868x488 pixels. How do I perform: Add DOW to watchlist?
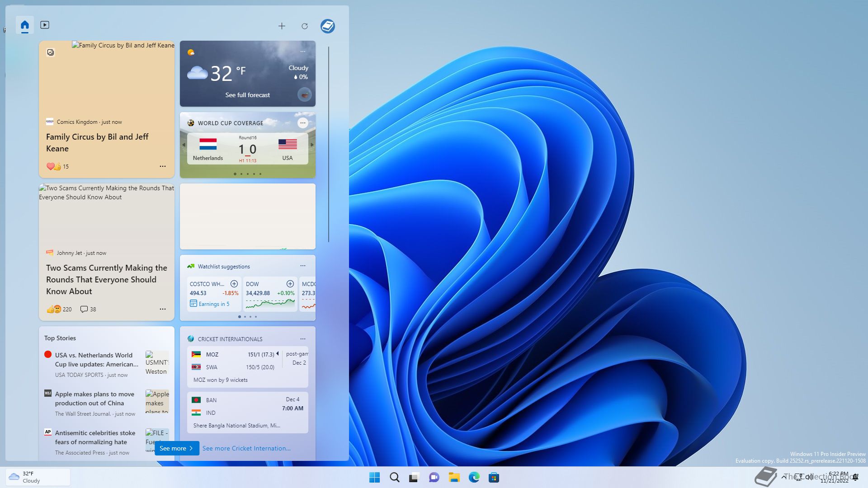(x=290, y=284)
